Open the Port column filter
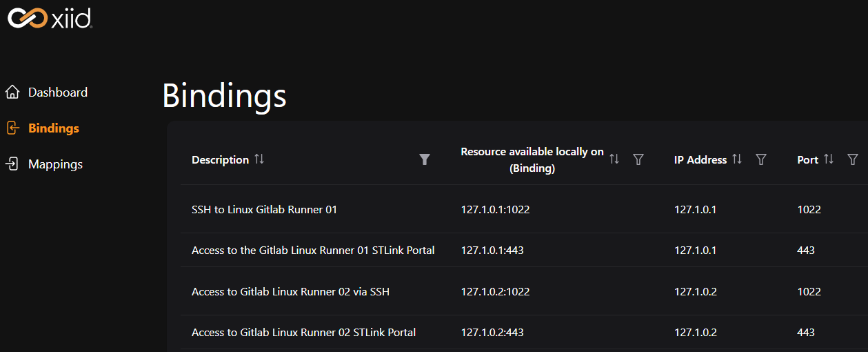This screenshot has width=868, height=352. click(x=853, y=159)
